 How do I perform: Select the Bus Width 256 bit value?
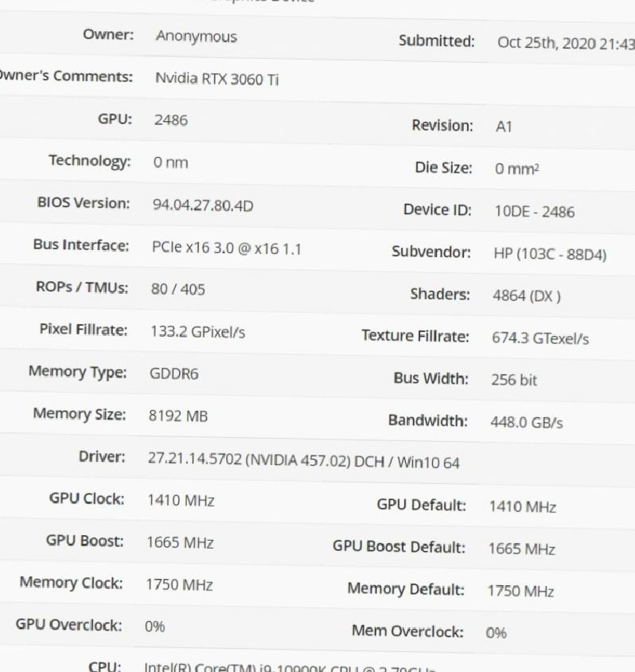[514, 380]
